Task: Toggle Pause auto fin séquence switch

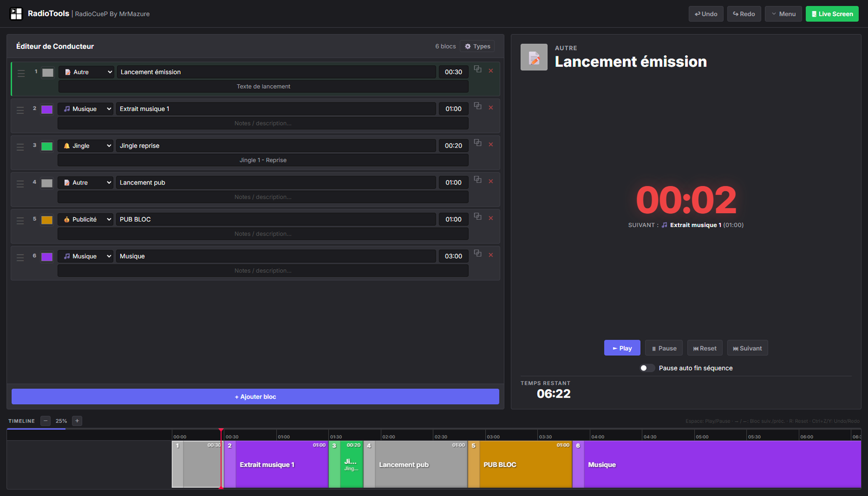Action: (x=647, y=368)
